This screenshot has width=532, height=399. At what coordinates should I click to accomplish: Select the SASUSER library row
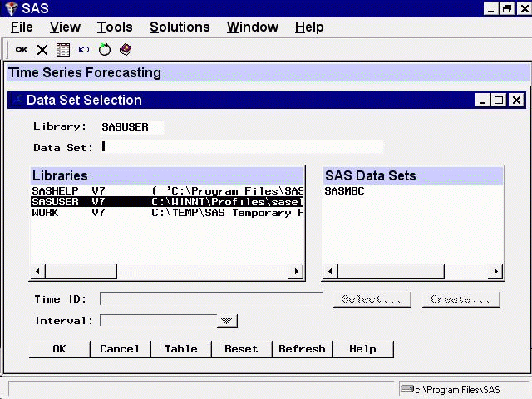pyautogui.click(x=167, y=201)
